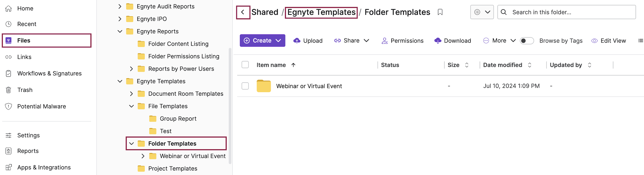Sort by Size column arrows

467,65
